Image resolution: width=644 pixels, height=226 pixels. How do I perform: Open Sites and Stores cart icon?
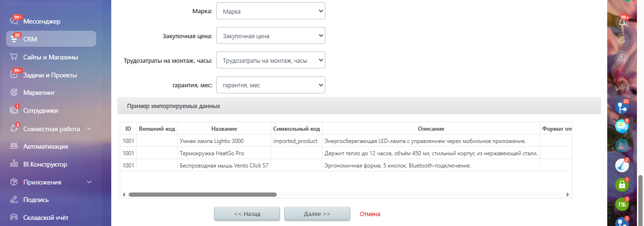(x=14, y=57)
